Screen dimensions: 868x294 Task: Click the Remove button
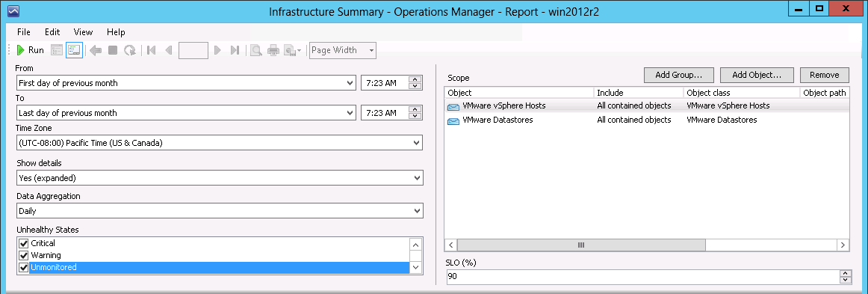(824, 75)
